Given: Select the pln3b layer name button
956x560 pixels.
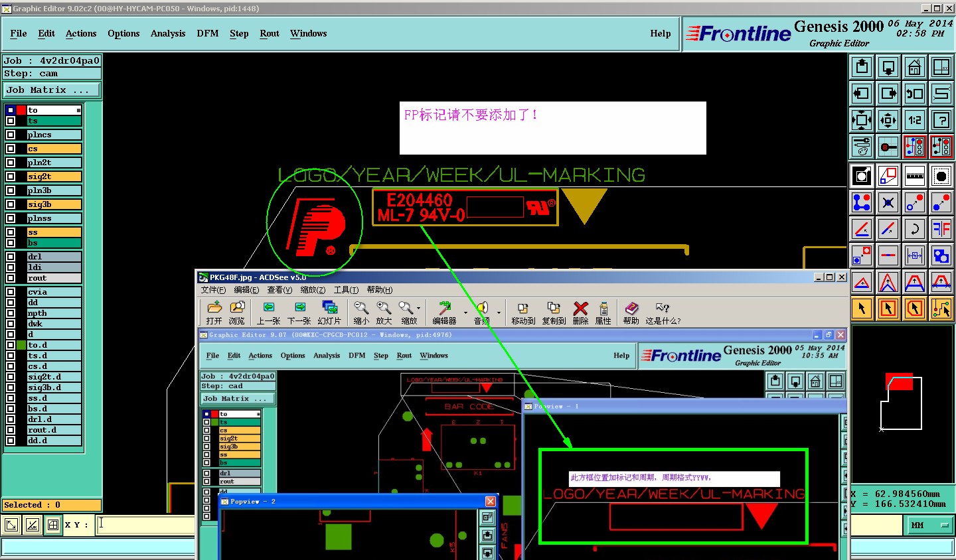Looking at the screenshot, I should point(54,190).
